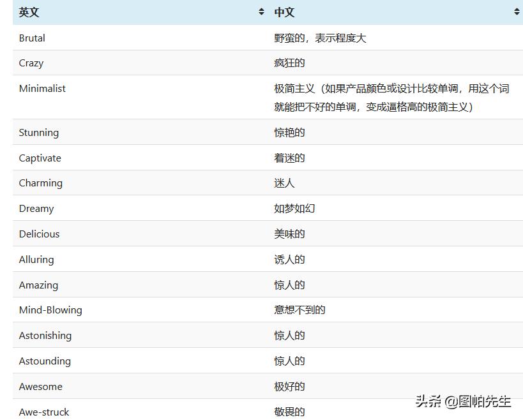Click the Minimalist vocabulary entry
Screen dimensions: 523x420
tap(42, 88)
